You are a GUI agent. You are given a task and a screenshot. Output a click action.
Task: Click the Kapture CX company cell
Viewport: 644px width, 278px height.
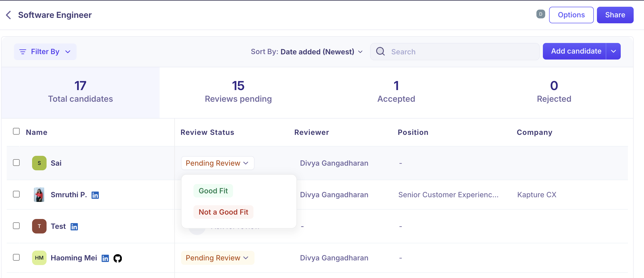tap(537, 195)
